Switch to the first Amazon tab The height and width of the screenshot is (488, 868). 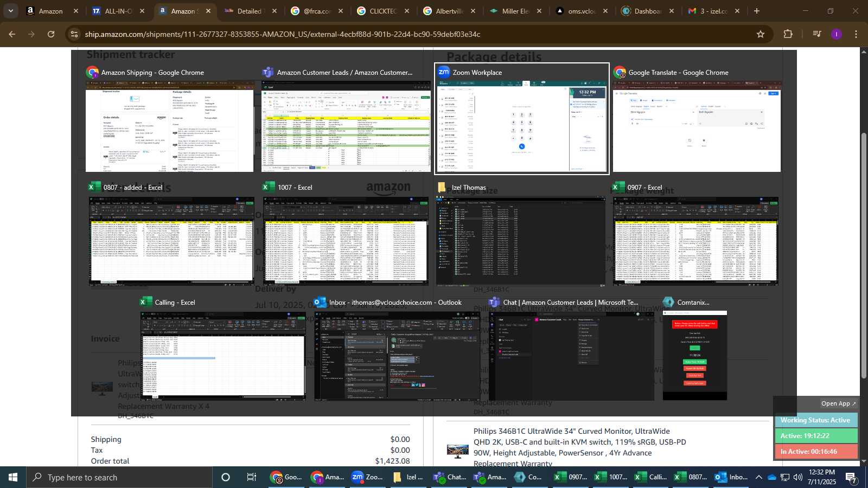coord(52,11)
